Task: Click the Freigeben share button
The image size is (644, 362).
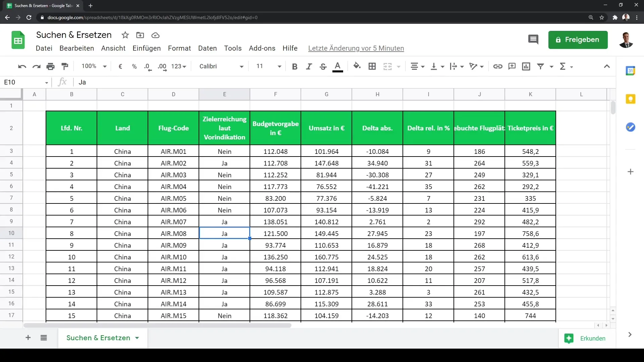Action: tap(578, 40)
